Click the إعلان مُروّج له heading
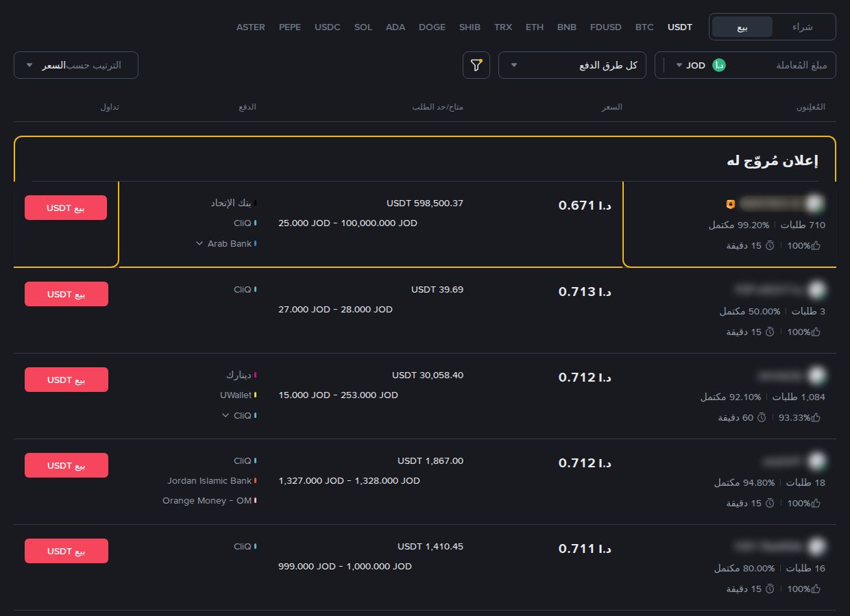The height and width of the screenshot is (616, 850). click(773, 161)
